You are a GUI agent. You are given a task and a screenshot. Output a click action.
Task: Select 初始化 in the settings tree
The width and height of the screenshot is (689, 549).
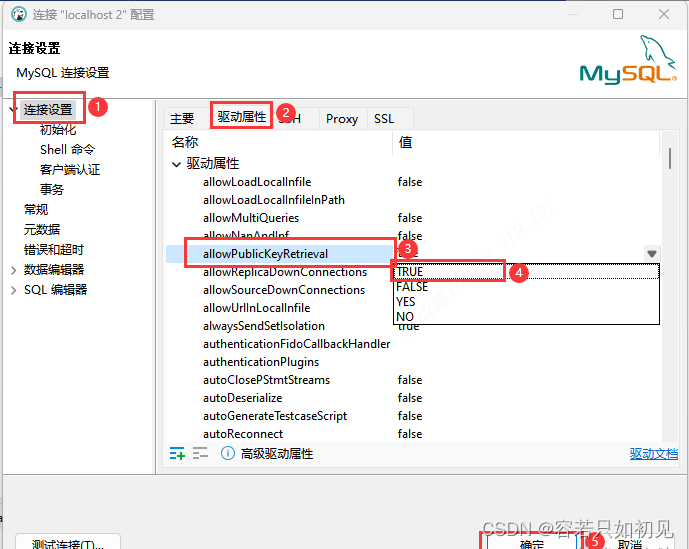[58, 130]
